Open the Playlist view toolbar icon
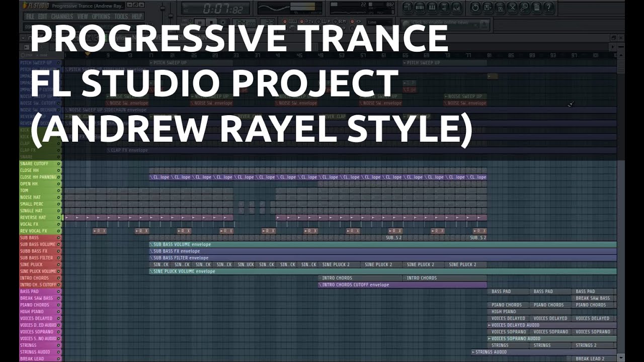This screenshot has width=644, height=362. tap(408, 8)
